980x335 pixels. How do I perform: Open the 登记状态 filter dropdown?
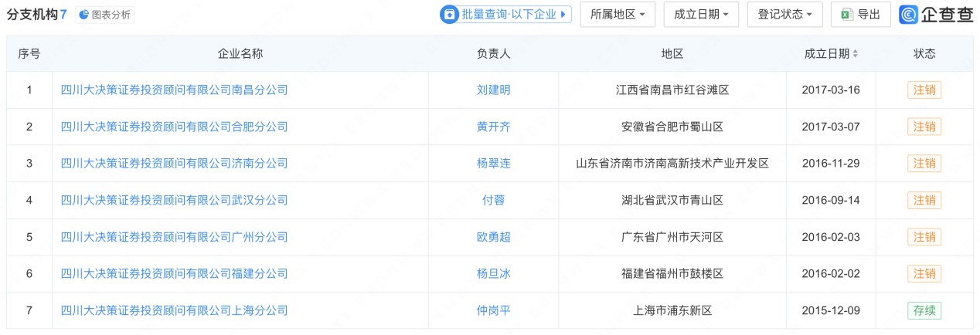(x=784, y=15)
